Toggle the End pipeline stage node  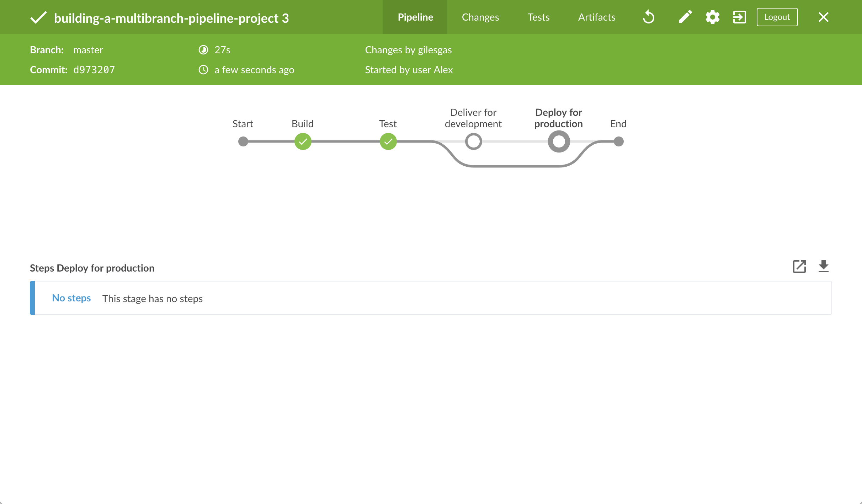[x=618, y=140]
